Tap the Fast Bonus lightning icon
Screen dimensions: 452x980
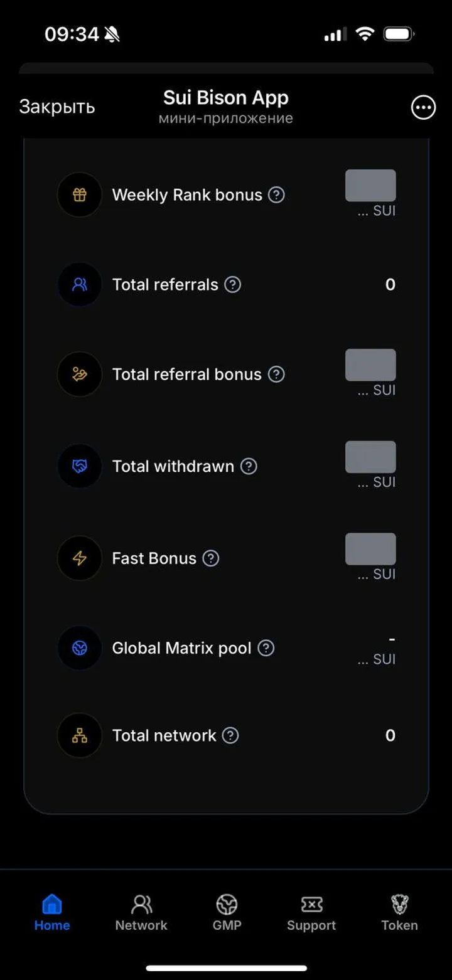tap(79, 558)
